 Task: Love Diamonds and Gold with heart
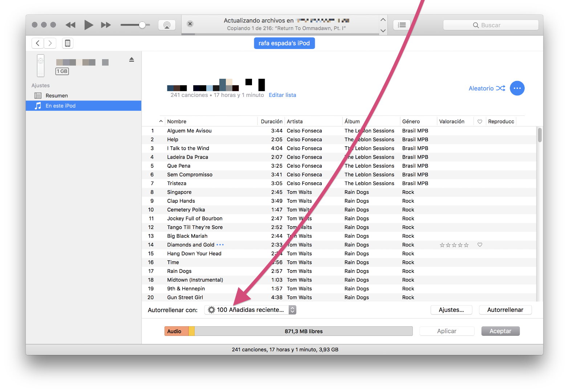[x=480, y=245]
